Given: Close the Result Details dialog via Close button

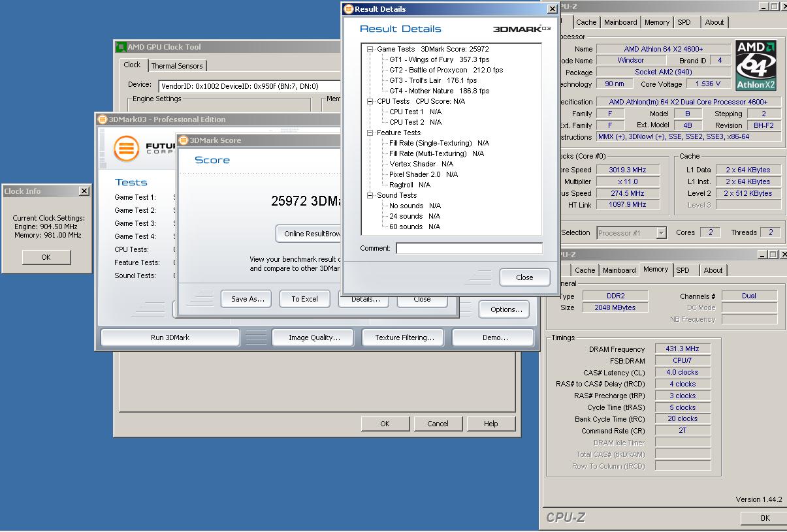Looking at the screenshot, I should click(524, 277).
